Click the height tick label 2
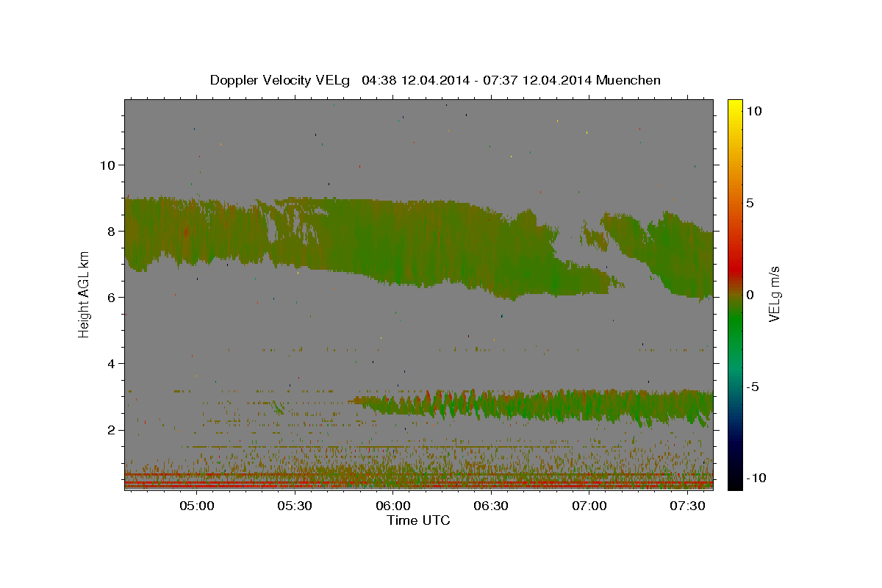 click(110, 429)
